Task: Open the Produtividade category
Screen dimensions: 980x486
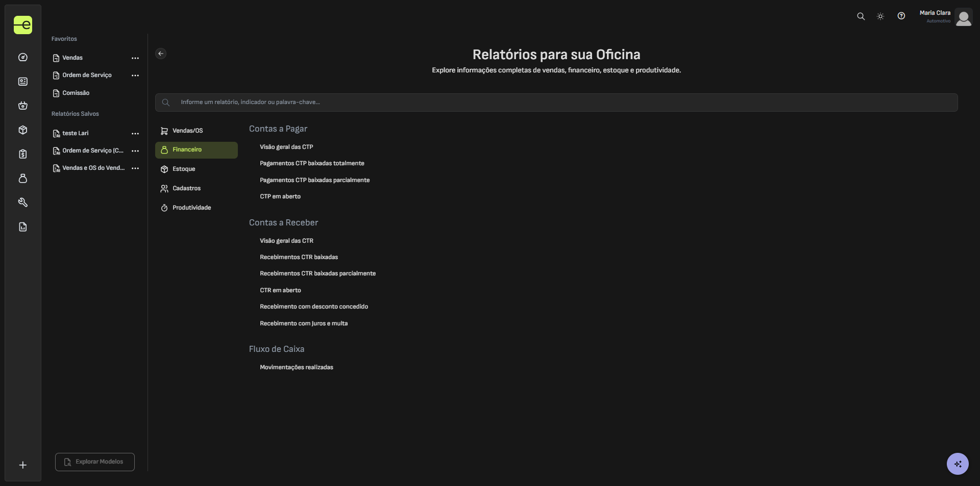Action: click(x=191, y=208)
